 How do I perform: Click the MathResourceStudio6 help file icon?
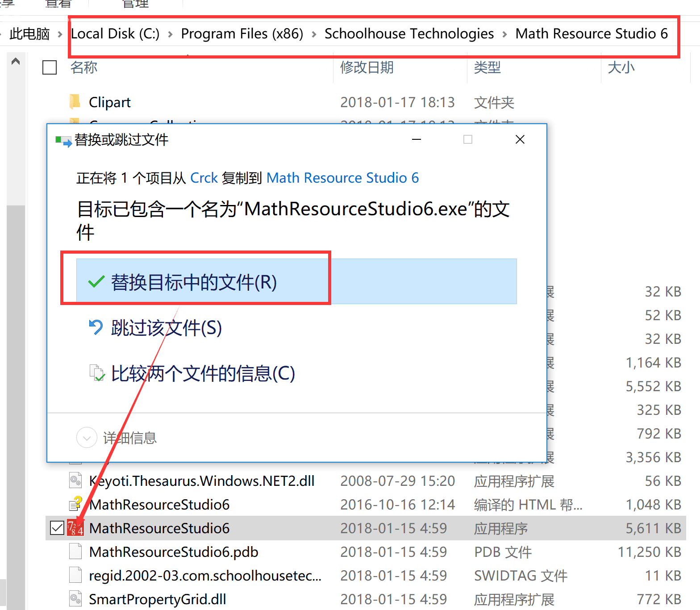75,504
